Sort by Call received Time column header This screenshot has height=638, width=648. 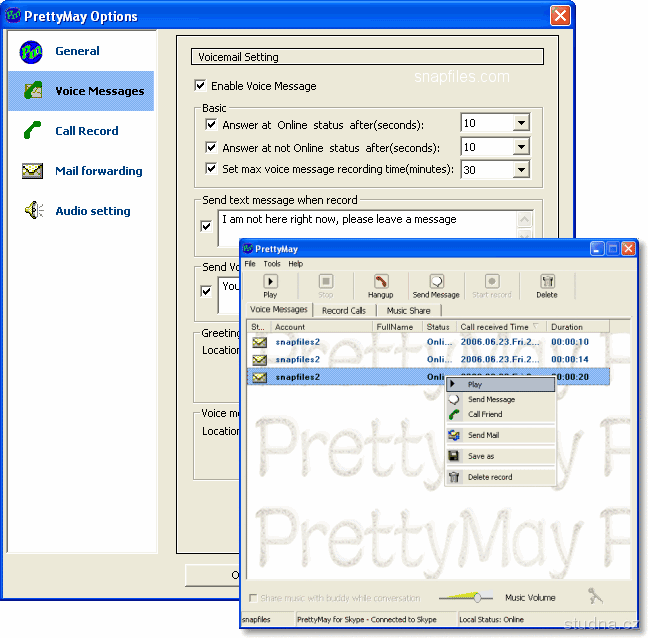pos(501,327)
